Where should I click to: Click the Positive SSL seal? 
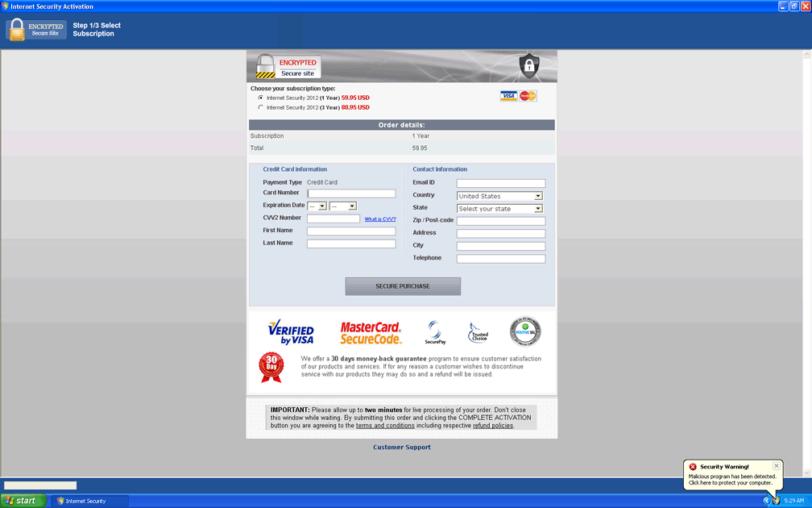click(525, 331)
